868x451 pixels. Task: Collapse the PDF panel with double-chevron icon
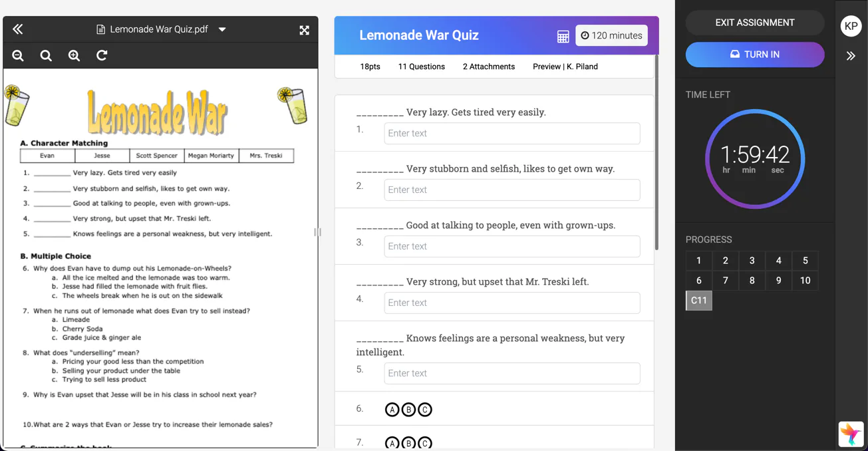tap(18, 29)
